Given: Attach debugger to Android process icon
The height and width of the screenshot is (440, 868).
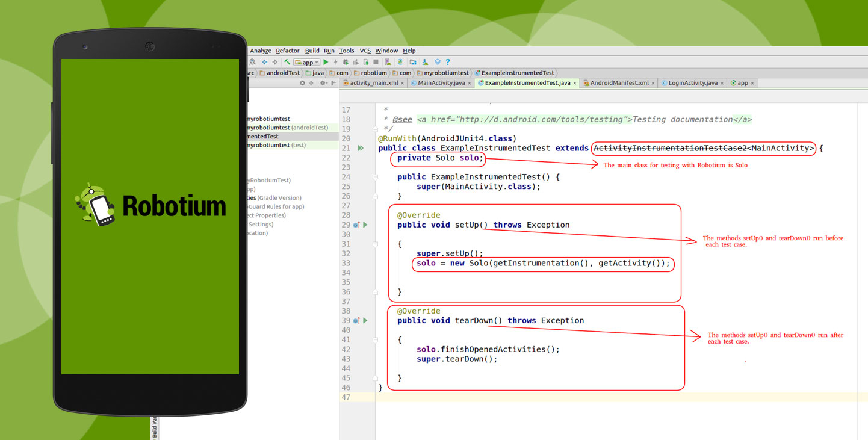Looking at the screenshot, I should tap(366, 62).
